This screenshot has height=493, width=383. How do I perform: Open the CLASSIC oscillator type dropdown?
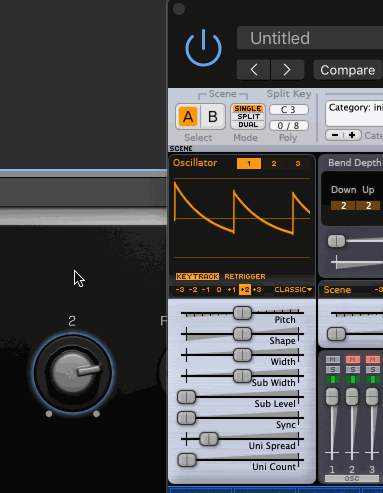coord(293,290)
